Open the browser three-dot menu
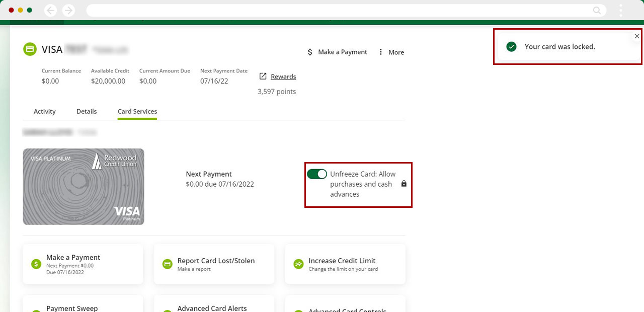 (621, 10)
